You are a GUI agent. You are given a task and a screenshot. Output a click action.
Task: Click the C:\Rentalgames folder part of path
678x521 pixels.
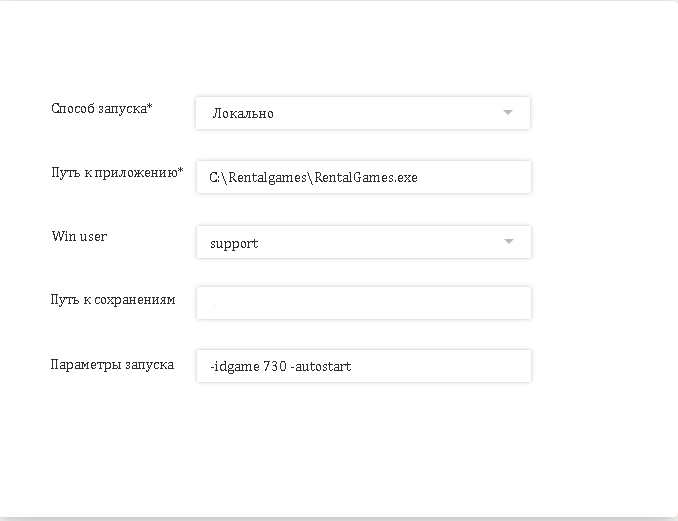click(258, 178)
